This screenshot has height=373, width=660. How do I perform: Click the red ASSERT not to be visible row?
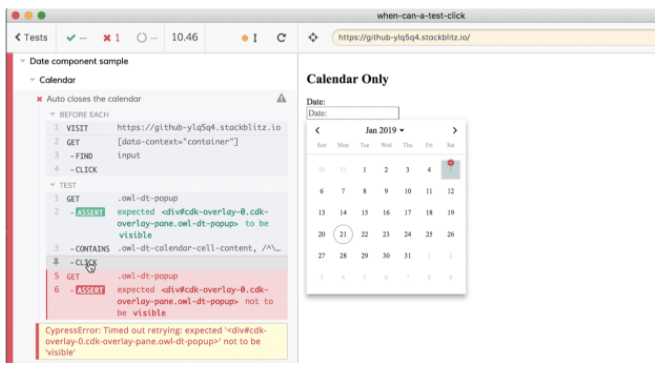click(167, 301)
